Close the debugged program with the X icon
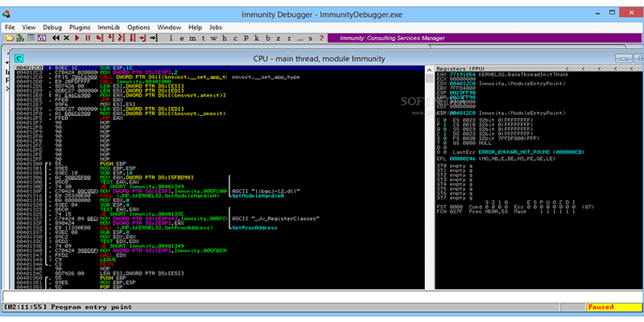644x322 pixels. (x=67, y=38)
